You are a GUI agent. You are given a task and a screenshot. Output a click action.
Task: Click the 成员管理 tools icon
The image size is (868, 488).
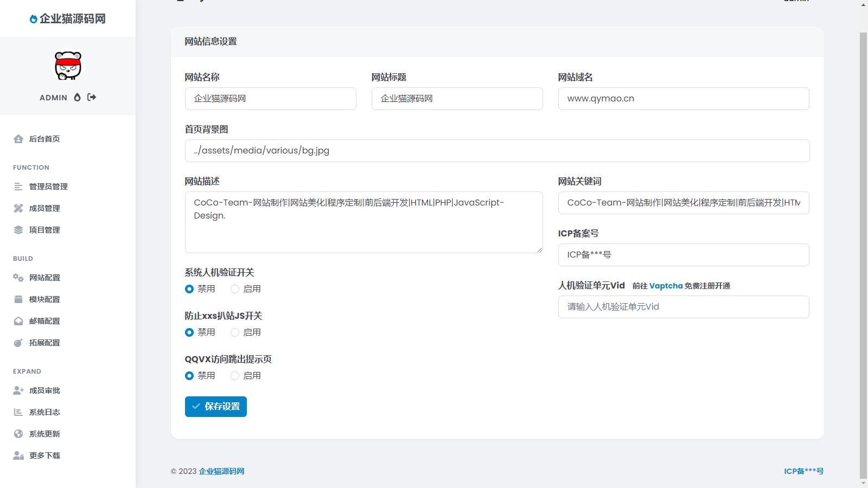(18, 208)
